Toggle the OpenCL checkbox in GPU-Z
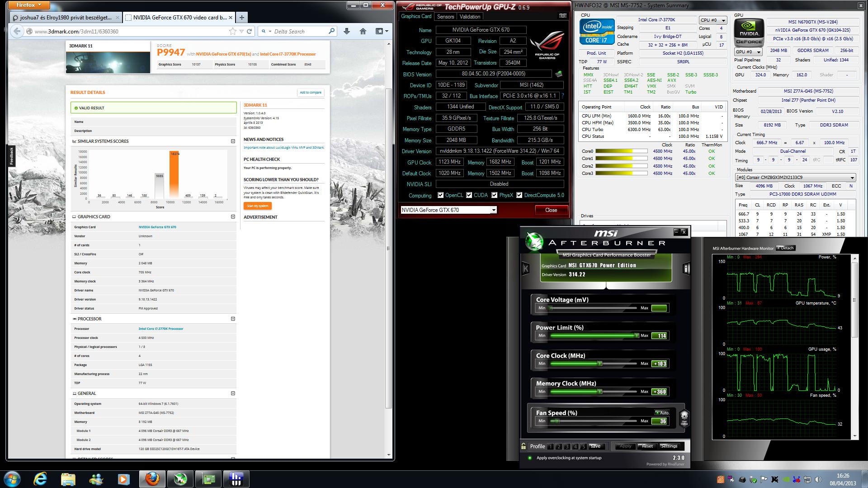 (x=440, y=195)
